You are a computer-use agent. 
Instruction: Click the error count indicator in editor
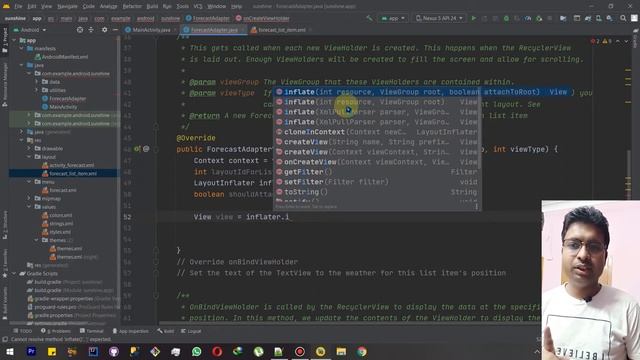(x=595, y=41)
